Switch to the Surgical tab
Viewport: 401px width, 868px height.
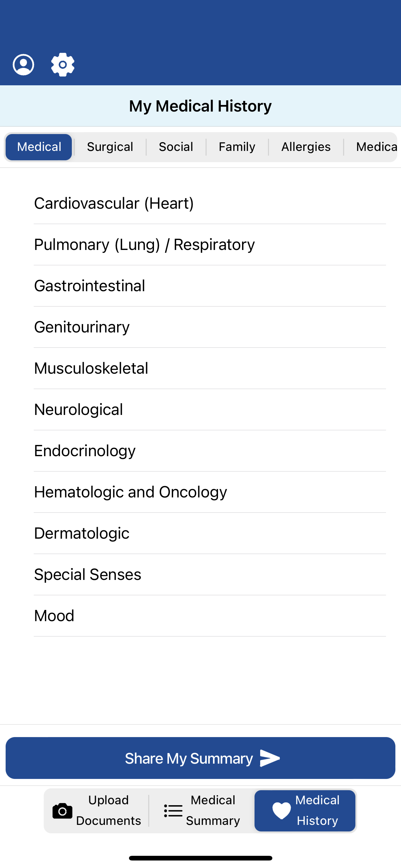point(110,147)
